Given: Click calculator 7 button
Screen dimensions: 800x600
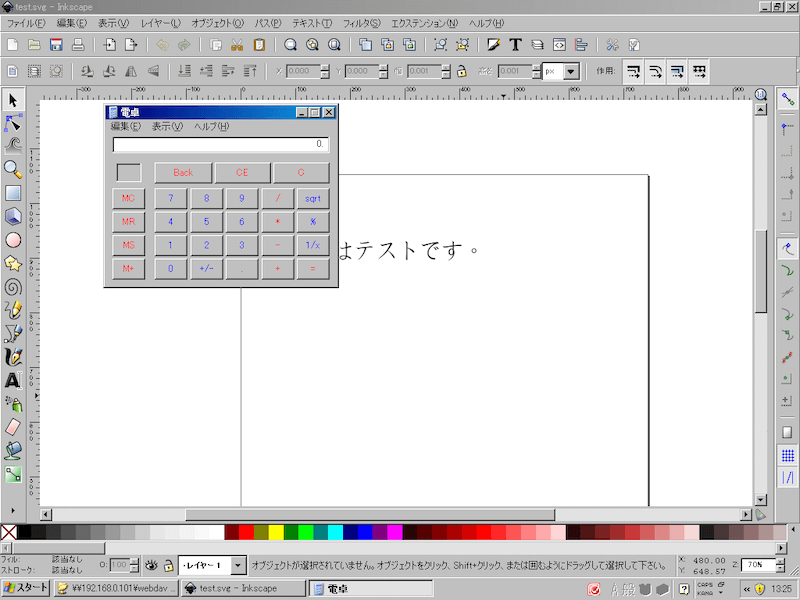Looking at the screenshot, I should coord(170,198).
